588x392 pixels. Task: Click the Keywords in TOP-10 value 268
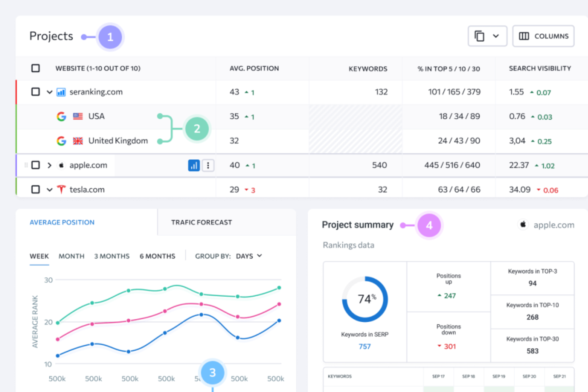click(532, 317)
